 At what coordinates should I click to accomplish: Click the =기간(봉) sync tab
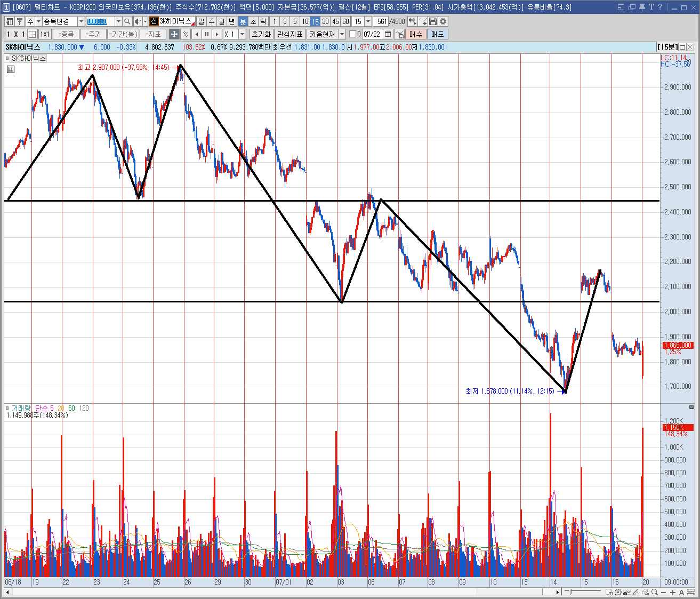[x=123, y=34]
